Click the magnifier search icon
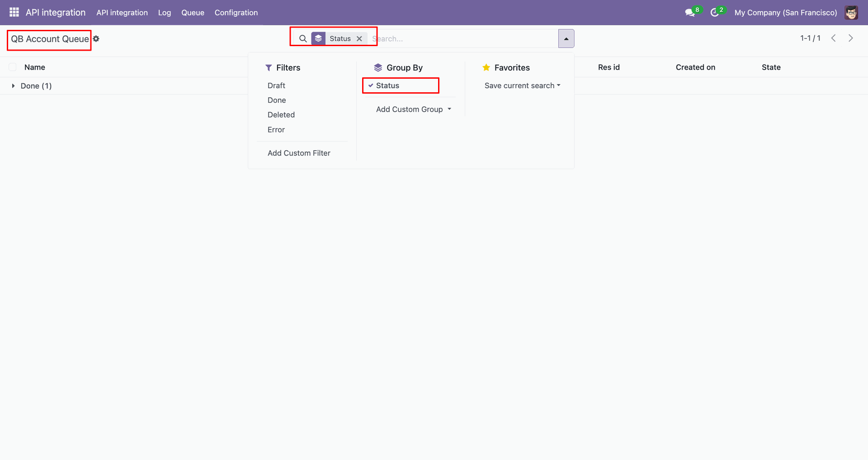This screenshot has width=868, height=460. (x=303, y=38)
